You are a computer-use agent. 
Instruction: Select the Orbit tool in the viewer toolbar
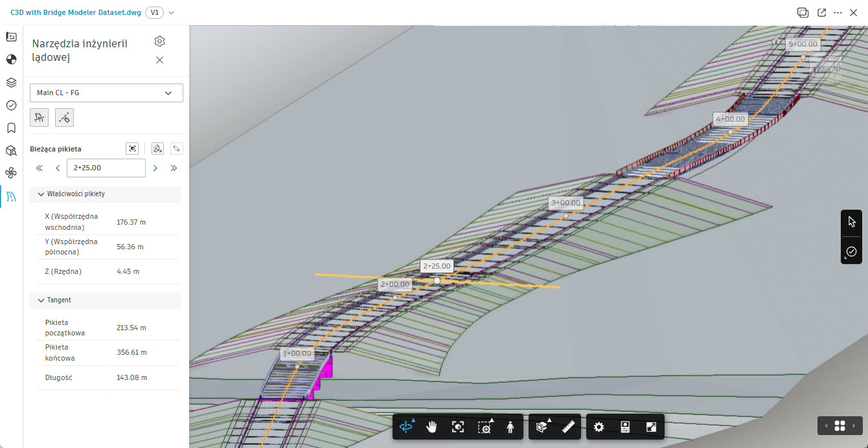[406, 427]
